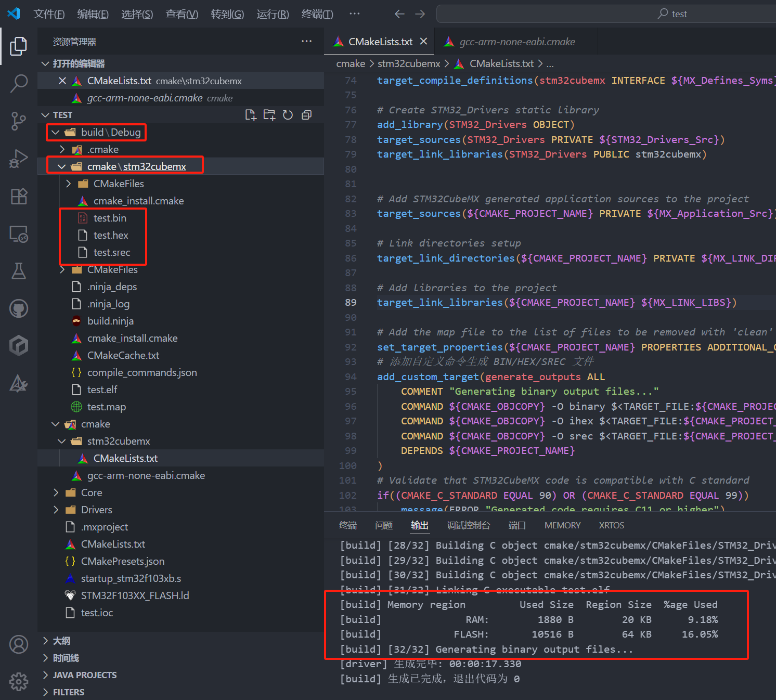Open Run and Debug view

coord(19,159)
